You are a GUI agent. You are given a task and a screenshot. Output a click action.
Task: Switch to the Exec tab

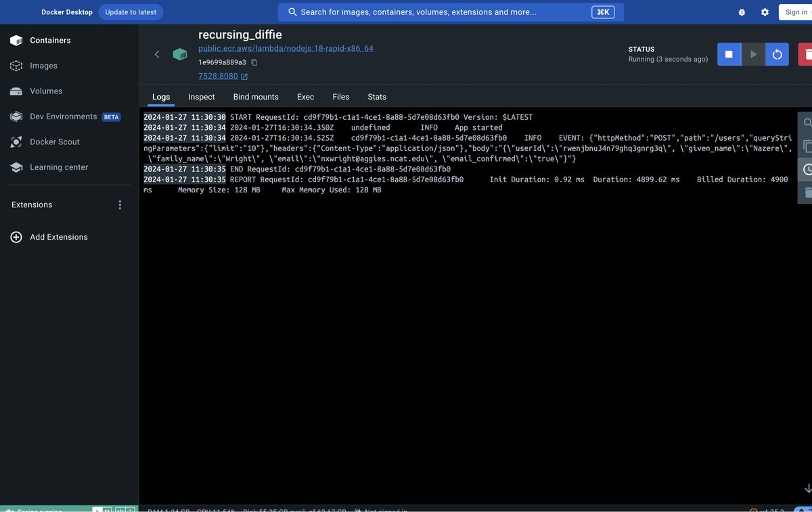306,97
